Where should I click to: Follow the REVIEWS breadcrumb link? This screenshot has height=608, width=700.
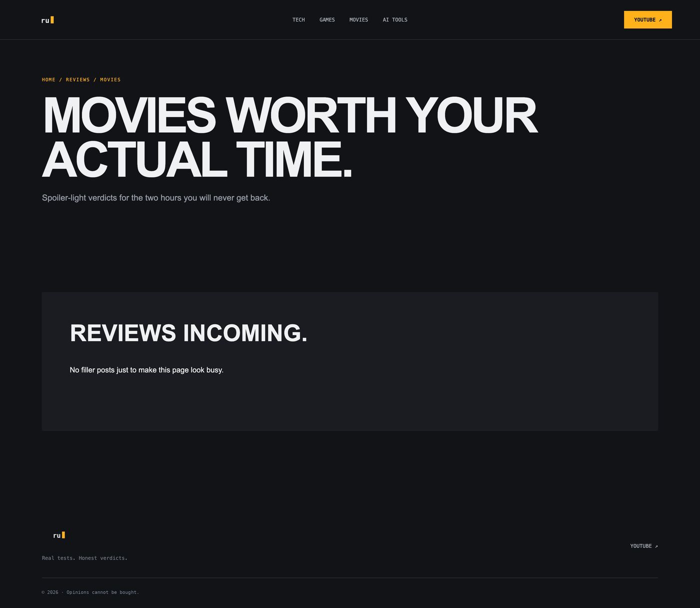coord(78,80)
